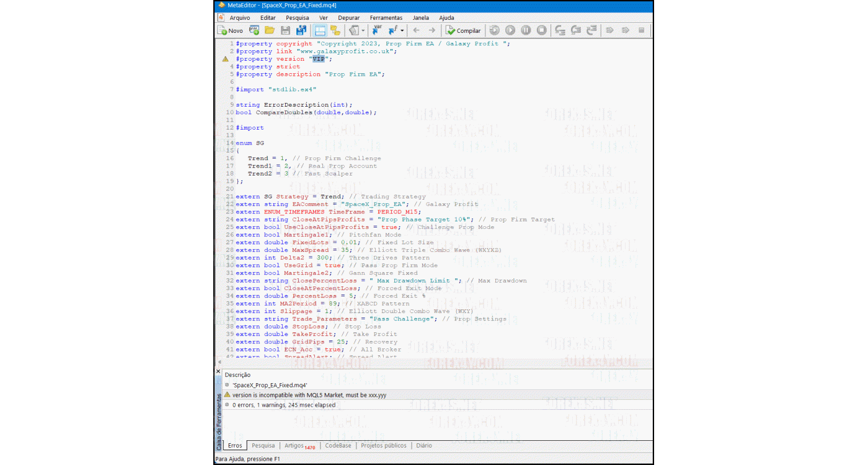Expand the styler dropdown arrow
This screenshot has width=868, height=465.
(x=363, y=30)
